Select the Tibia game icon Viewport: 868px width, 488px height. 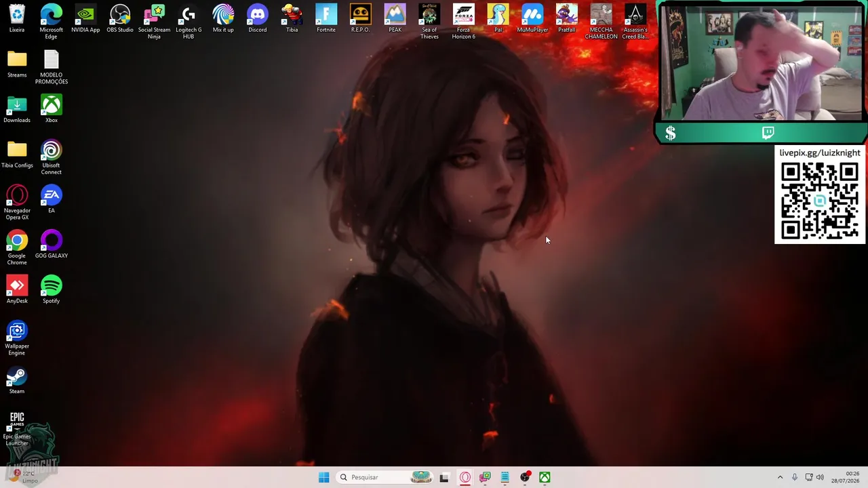tap(292, 18)
